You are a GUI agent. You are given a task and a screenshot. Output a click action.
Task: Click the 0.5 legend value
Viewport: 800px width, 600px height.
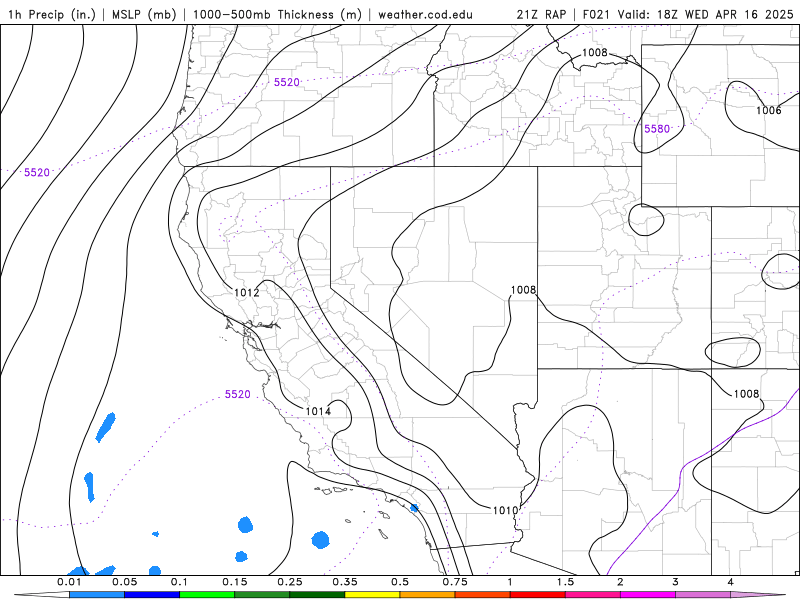(400, 582)
